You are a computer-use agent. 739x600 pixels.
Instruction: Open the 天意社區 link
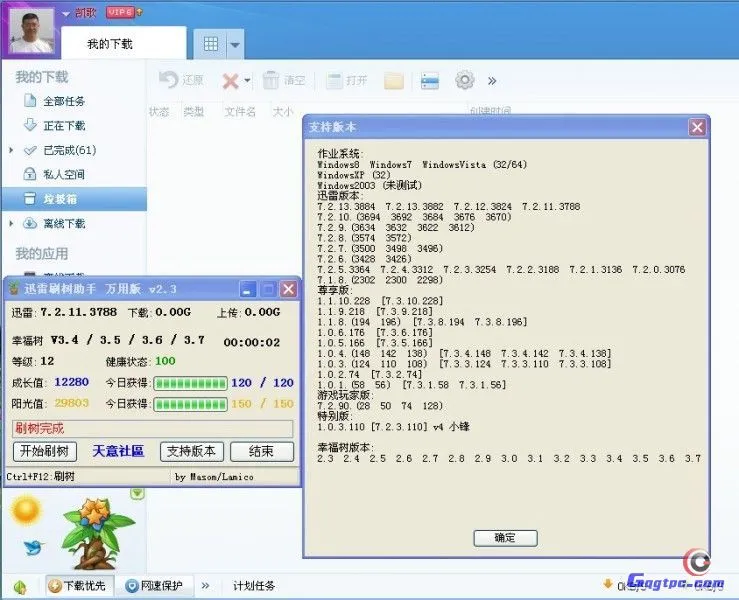[118, 452]
